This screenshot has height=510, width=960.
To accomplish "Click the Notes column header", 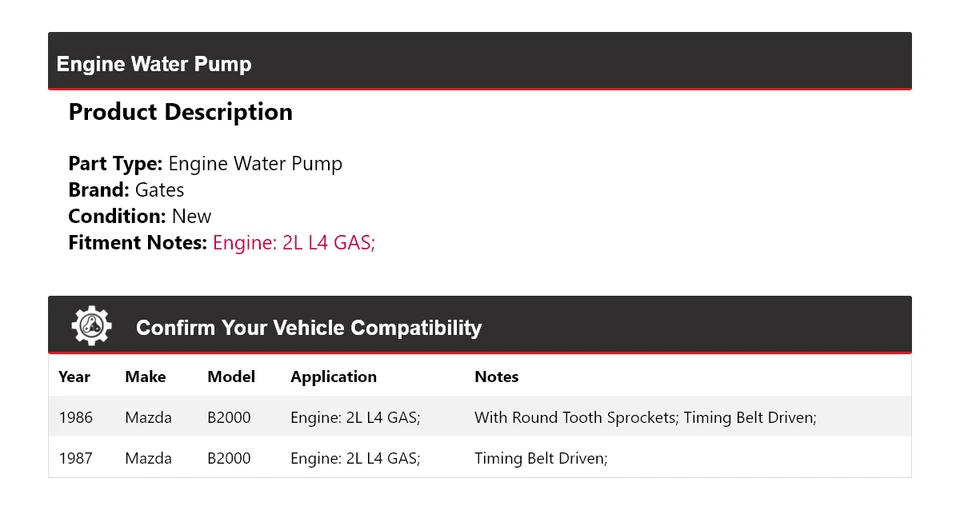I will 496,377.
